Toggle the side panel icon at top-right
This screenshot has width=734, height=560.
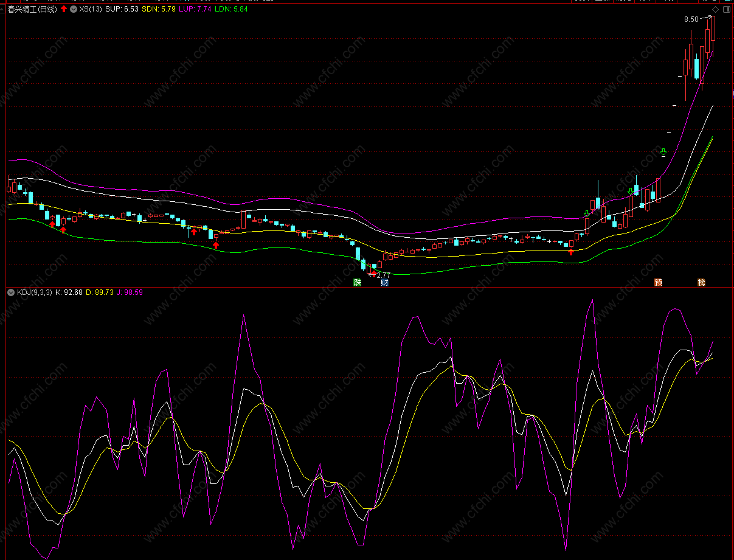[x=725, y=10]
